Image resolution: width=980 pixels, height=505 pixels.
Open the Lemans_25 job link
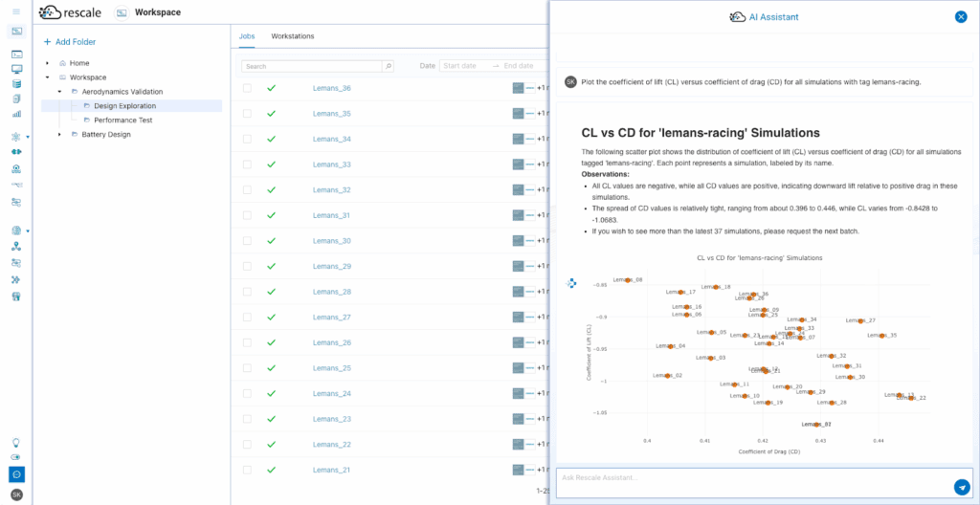tap(332, 368)
